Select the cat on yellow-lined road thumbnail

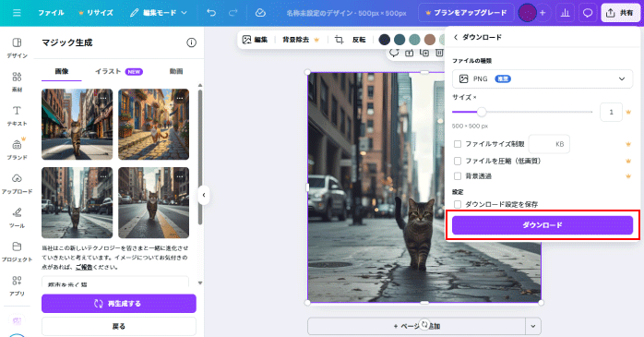(x=153, y=202)
